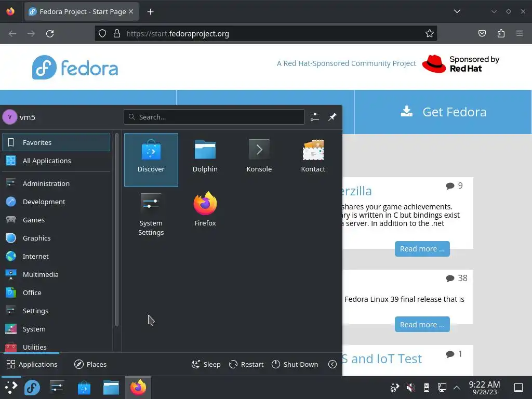The width and height of the screenshot is (532, 399).
Task: Click the muted audio volume tray icon
Action: click(x=410, y=387)
